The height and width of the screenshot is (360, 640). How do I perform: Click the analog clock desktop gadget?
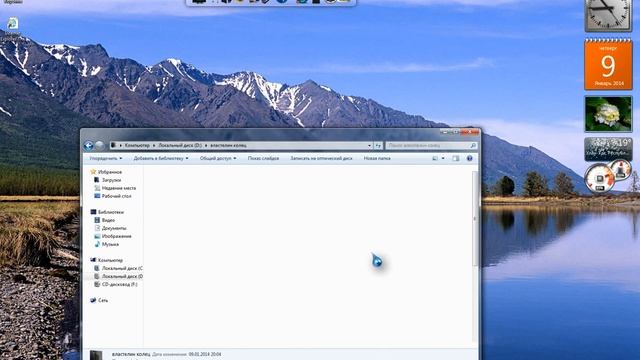click(608, 15)
